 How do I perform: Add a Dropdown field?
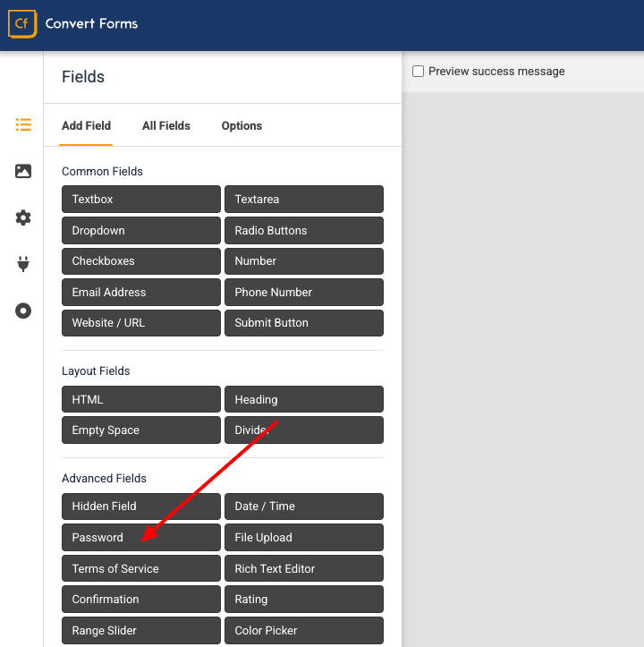coord(140,230)
